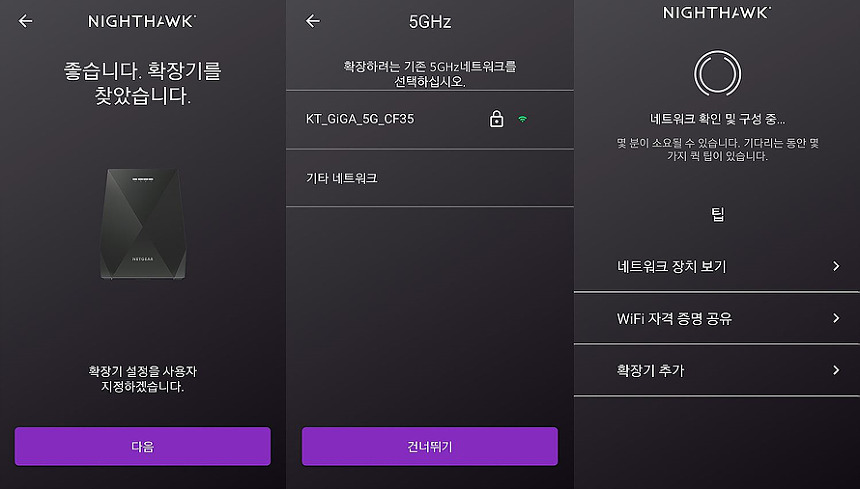Tap the 5GHz screen title

point(430,21)
